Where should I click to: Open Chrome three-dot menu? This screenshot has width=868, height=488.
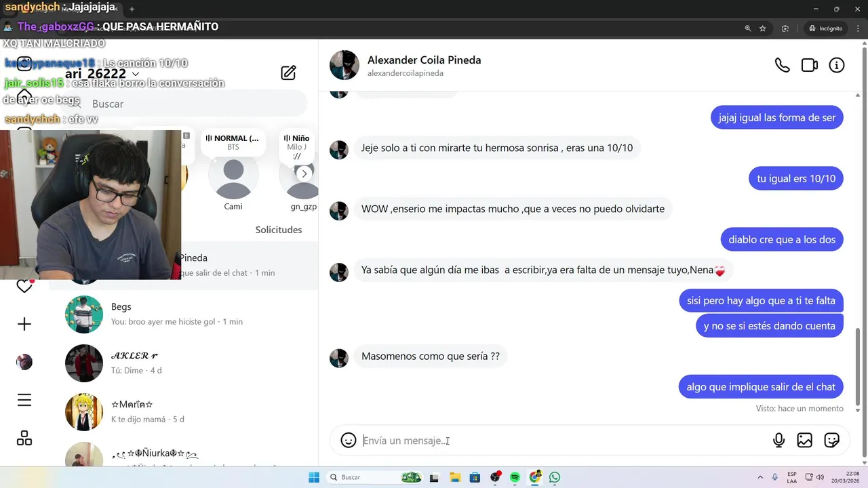[x=858, y=28]
